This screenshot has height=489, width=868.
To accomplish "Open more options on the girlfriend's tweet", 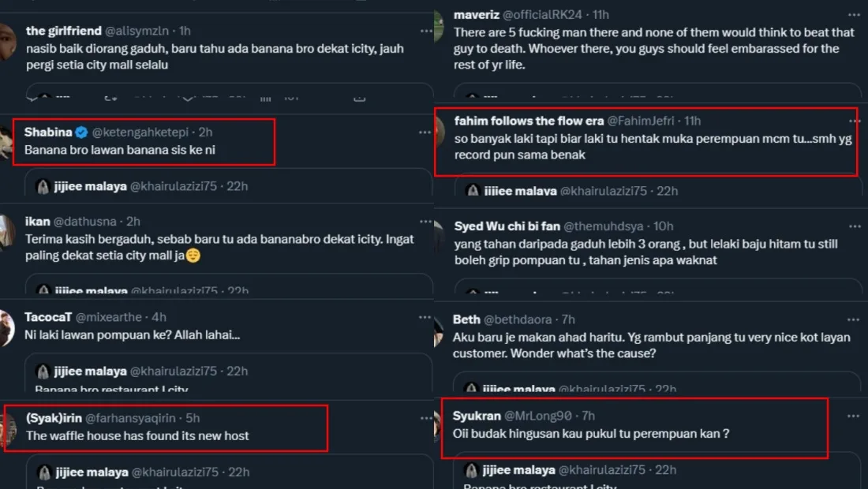I will point(426,31).
